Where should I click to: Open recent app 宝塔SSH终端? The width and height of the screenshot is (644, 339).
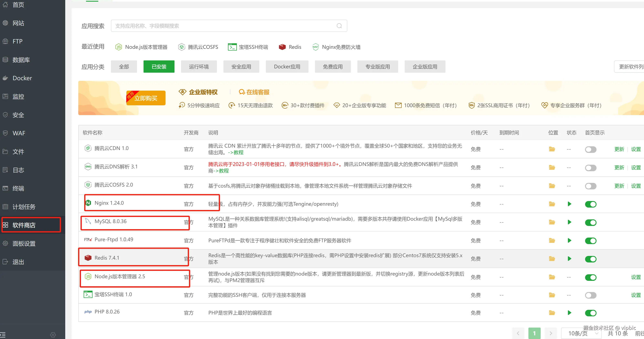click(248, 47)
